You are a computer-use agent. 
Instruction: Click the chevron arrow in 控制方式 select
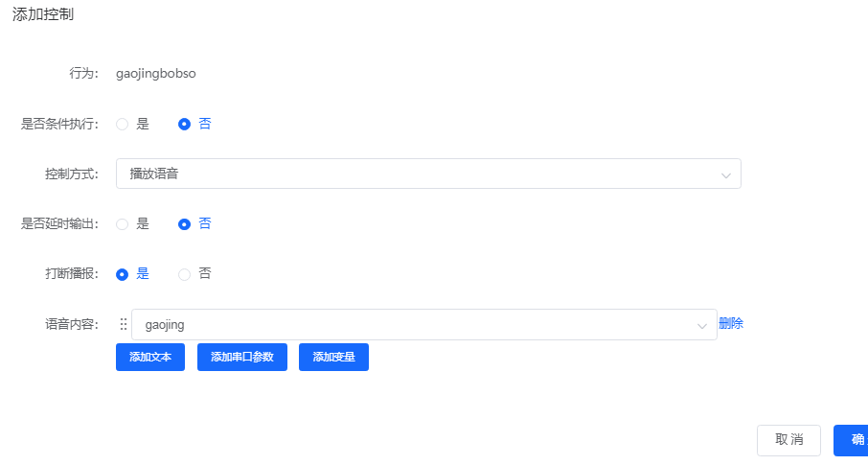[726, 174]
